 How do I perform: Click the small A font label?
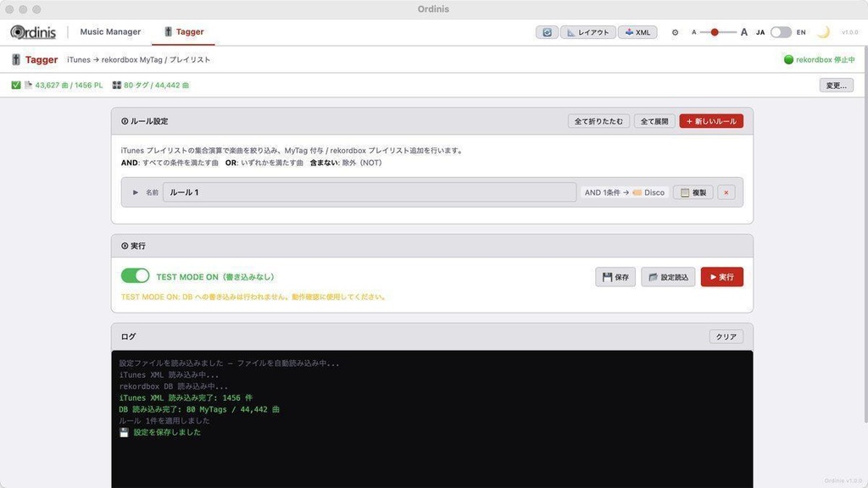[693, 32]
